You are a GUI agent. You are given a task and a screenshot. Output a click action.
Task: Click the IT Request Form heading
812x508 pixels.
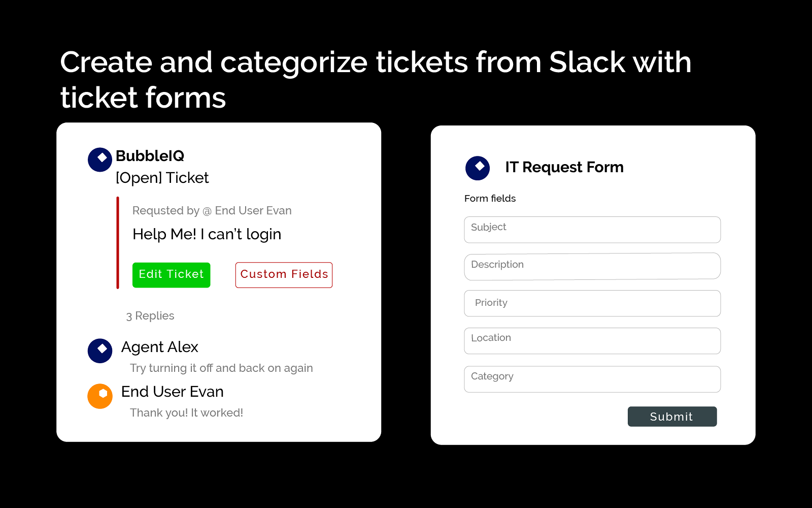point(564,167)
